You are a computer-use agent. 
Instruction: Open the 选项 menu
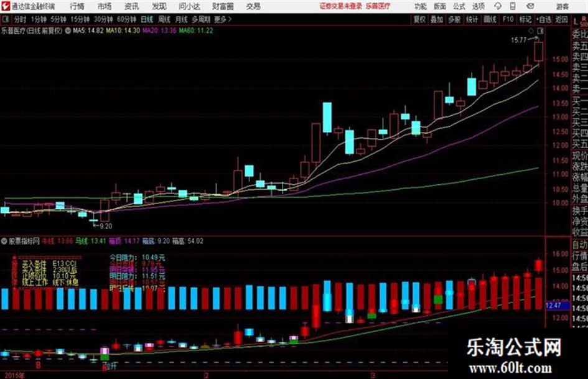click(478, 6)
